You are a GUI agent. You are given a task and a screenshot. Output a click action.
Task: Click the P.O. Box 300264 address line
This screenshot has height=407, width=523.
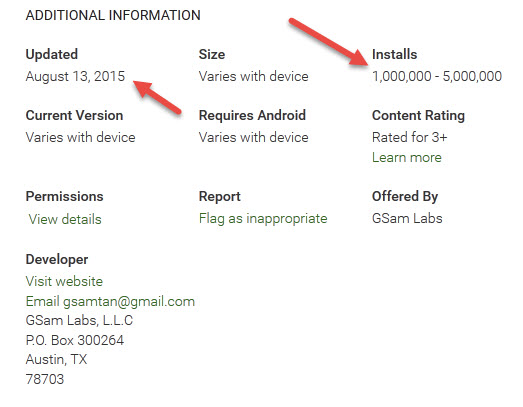click(x=75, y=340)
